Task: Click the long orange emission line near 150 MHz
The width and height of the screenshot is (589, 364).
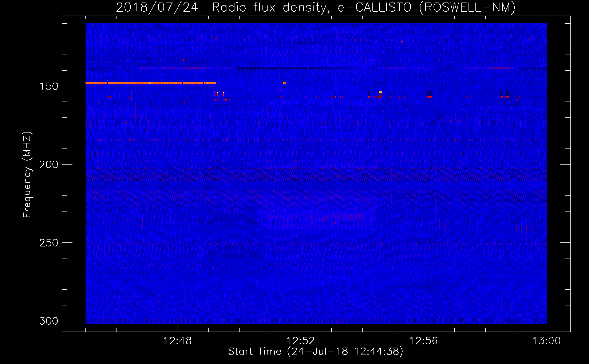Action: 151,83
